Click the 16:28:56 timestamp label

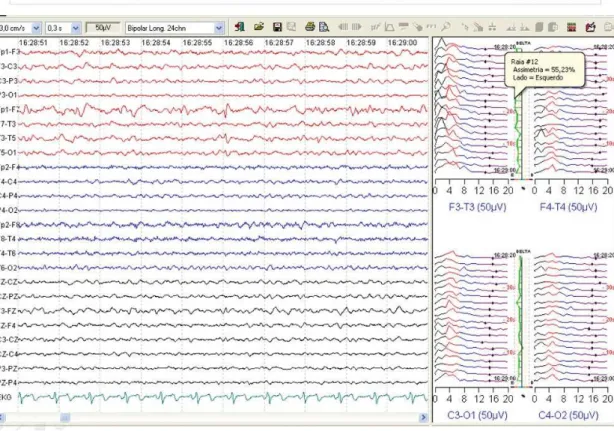point(238,43)
